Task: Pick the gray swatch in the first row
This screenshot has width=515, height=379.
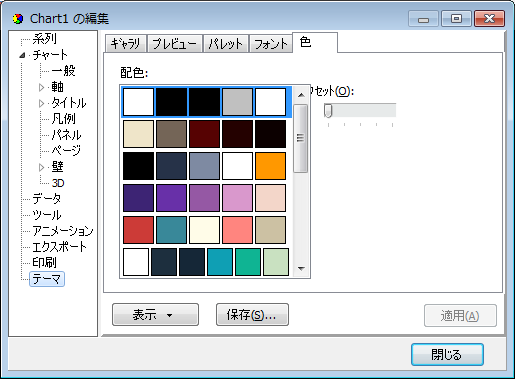Action: 237,102
